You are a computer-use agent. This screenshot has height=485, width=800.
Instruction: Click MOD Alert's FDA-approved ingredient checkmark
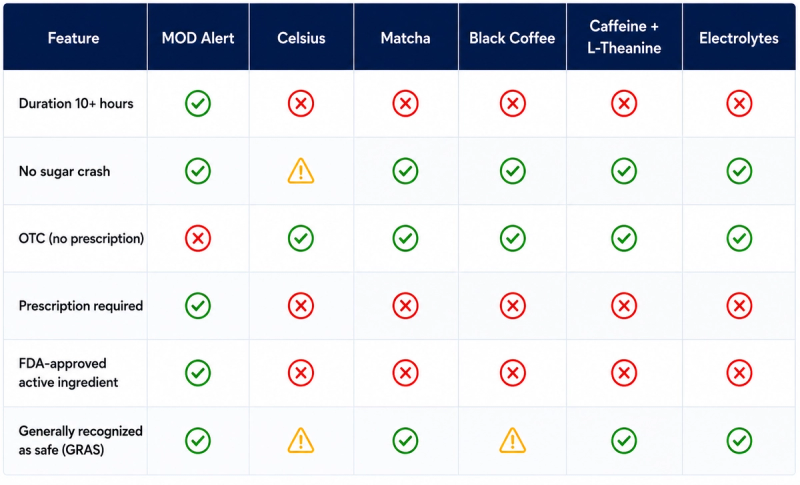tap(198, 373)
